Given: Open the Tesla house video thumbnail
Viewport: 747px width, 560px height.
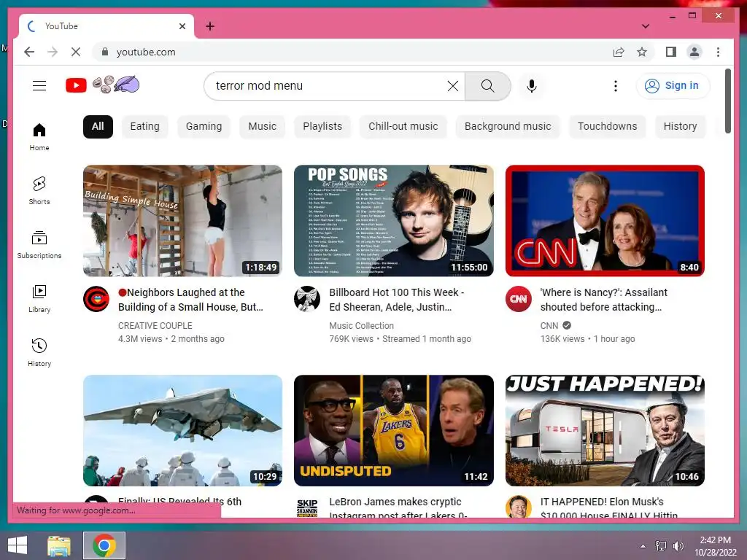Looking at the screenshot, I should pos(605,430).
